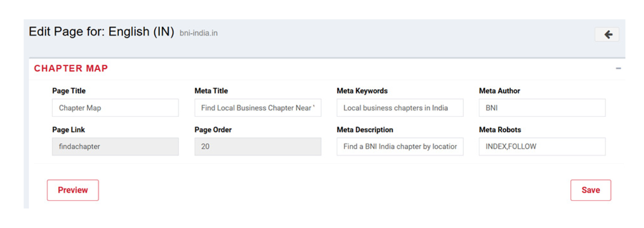Click the Meta Title input field

point(258,108)
